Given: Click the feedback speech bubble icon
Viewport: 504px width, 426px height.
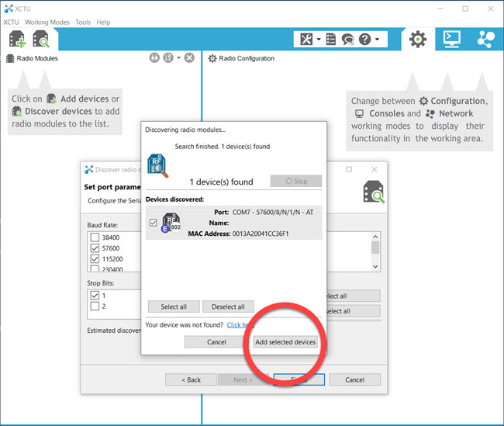Looking at the screenshot, I should pyautogui.click(x=348, y=39).
